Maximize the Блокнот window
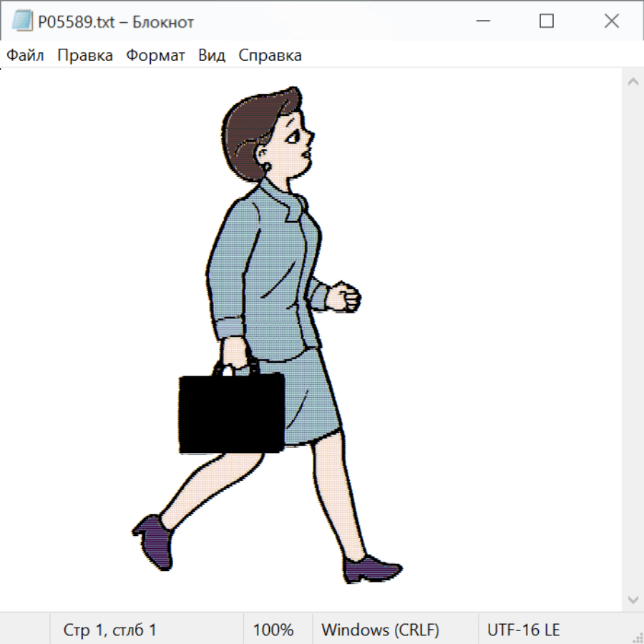 click(x=547, y=21)
